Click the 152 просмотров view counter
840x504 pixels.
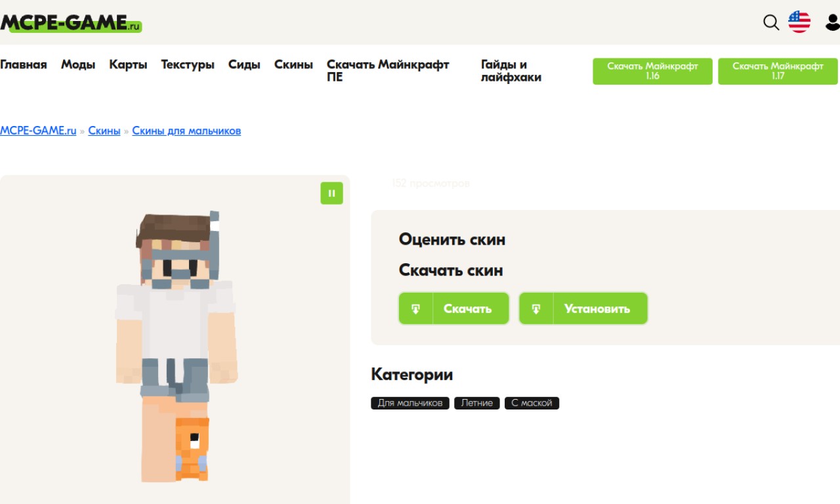(x=430, y=184)
